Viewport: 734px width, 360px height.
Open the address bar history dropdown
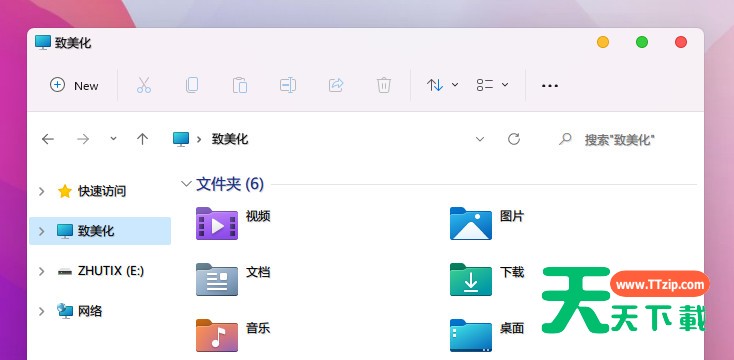click(480, 139)
